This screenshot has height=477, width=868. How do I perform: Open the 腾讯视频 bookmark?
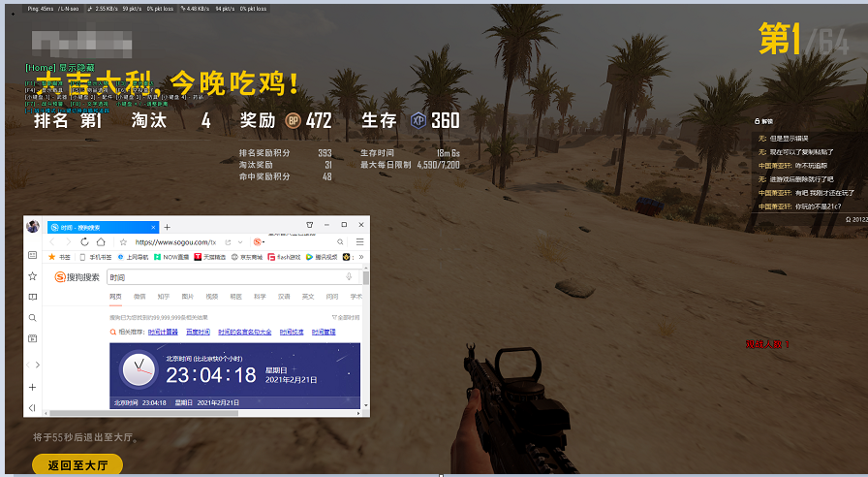point(322,257)
